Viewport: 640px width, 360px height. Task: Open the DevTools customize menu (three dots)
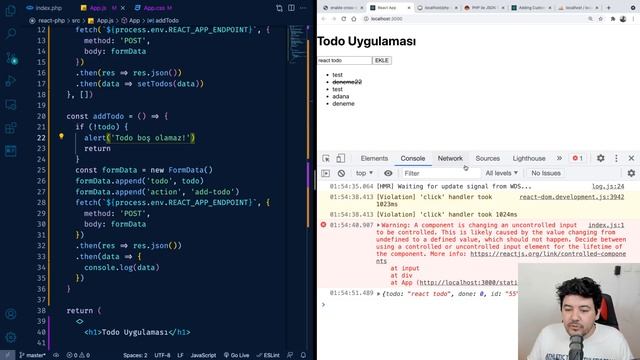click(x=616, y=158)
